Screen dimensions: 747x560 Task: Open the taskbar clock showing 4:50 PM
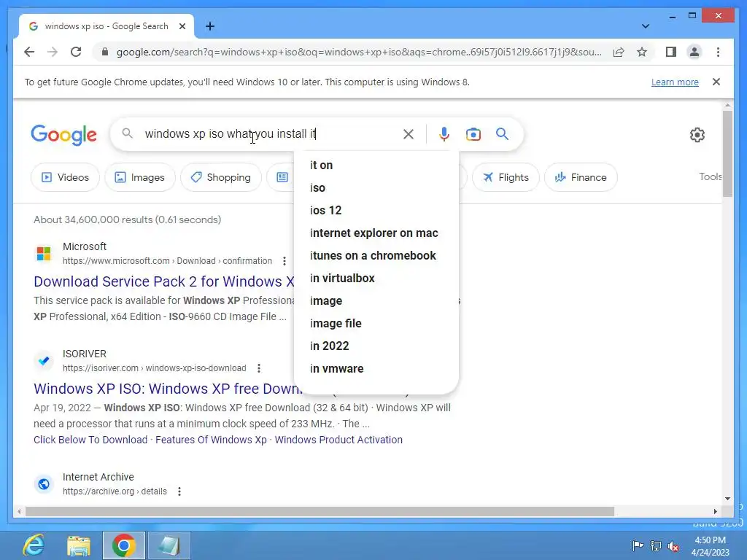[x=710, y=546]
